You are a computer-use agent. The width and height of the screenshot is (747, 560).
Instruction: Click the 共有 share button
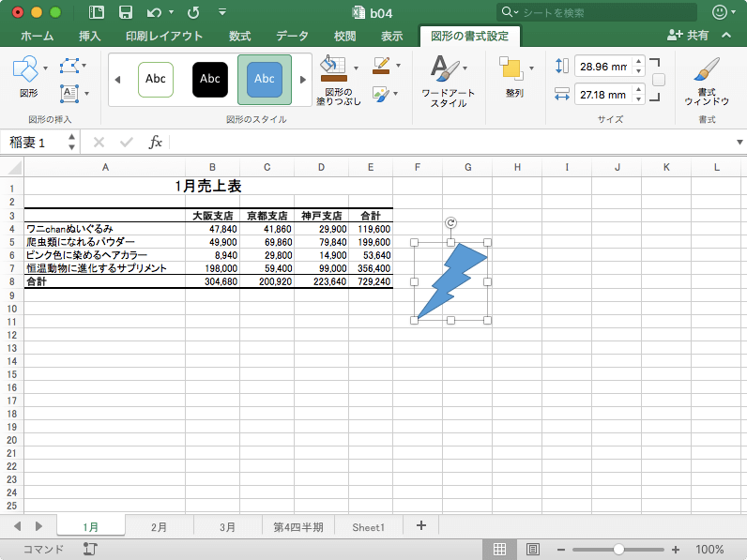688,36
